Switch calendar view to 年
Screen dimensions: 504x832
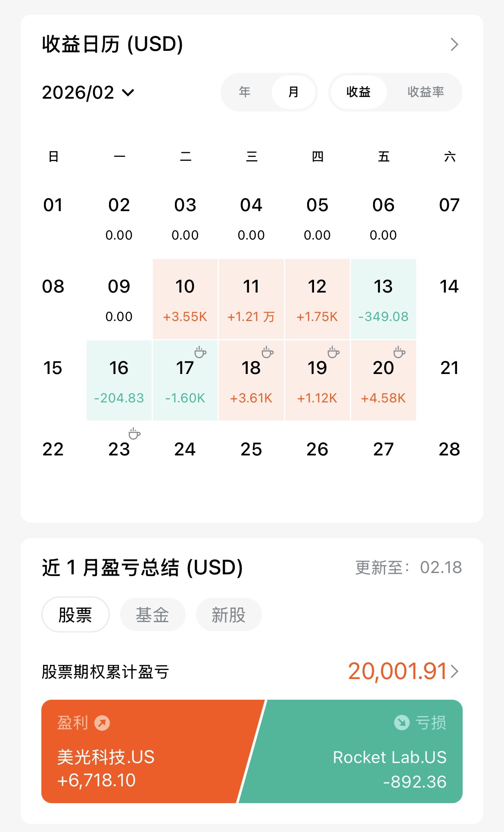tap(245, 92)
